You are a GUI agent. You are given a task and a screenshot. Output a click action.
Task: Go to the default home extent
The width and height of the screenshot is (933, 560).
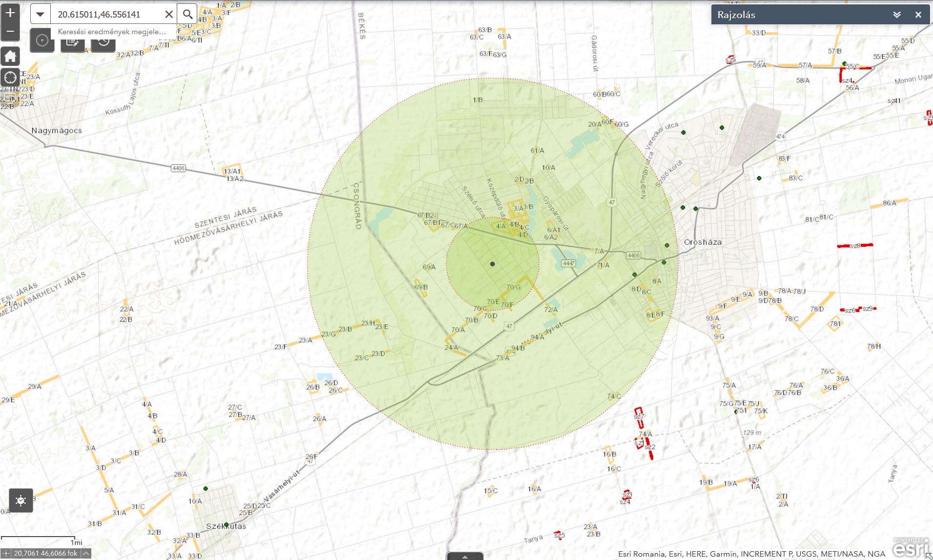(x=10, y=56)
